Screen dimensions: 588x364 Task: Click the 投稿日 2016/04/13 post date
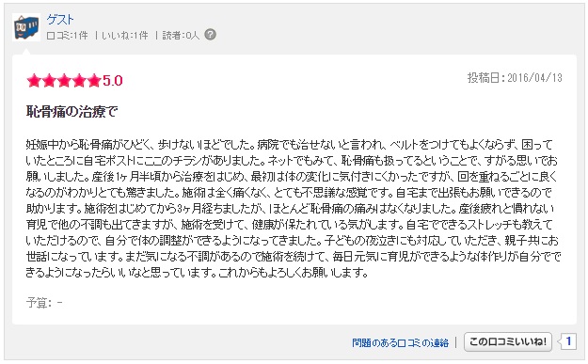[515, 78]
